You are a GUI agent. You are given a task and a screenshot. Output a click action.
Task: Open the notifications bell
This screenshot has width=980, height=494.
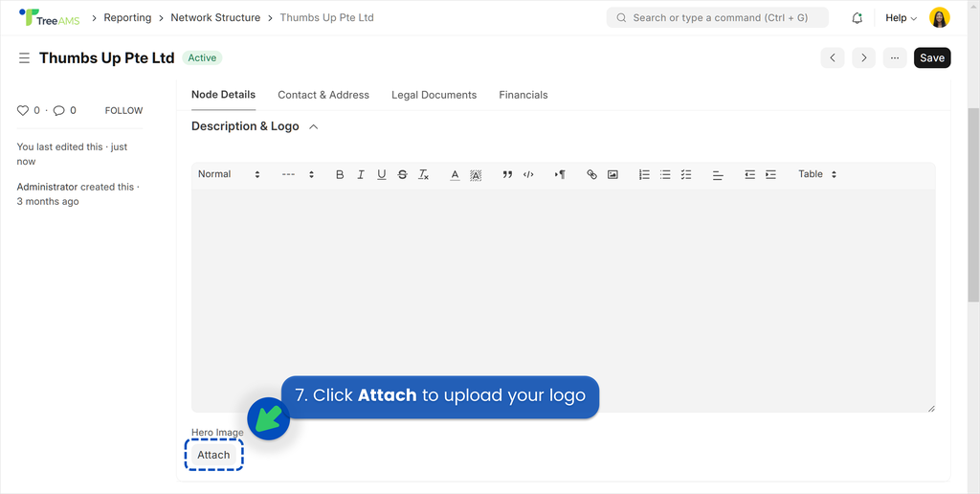[857, 18]
